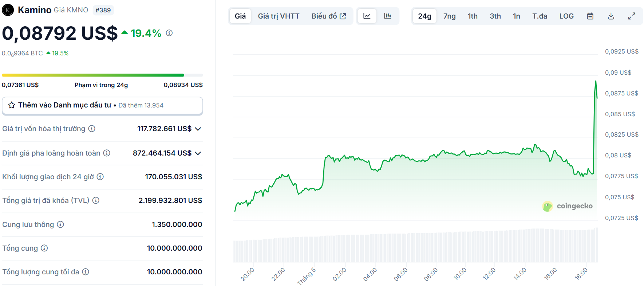Viewport: 644px width, 286px height.
Task: Click Phạm vi trong 24g label
Action: tap(101, 85)
